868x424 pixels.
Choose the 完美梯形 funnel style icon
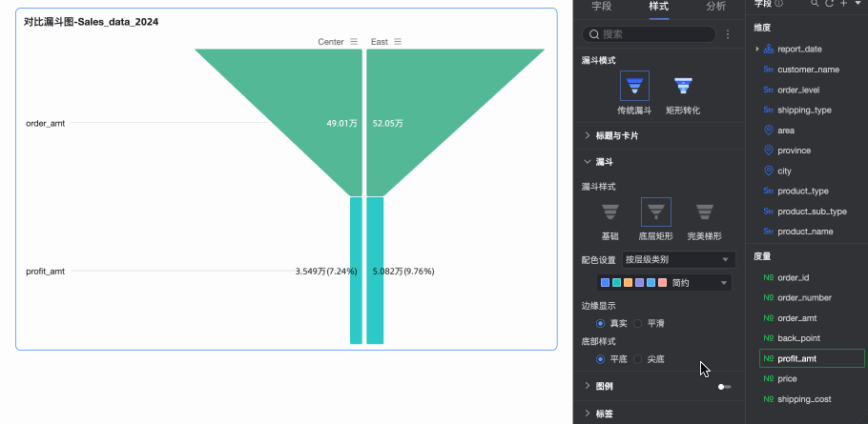(x=705, y=212)
